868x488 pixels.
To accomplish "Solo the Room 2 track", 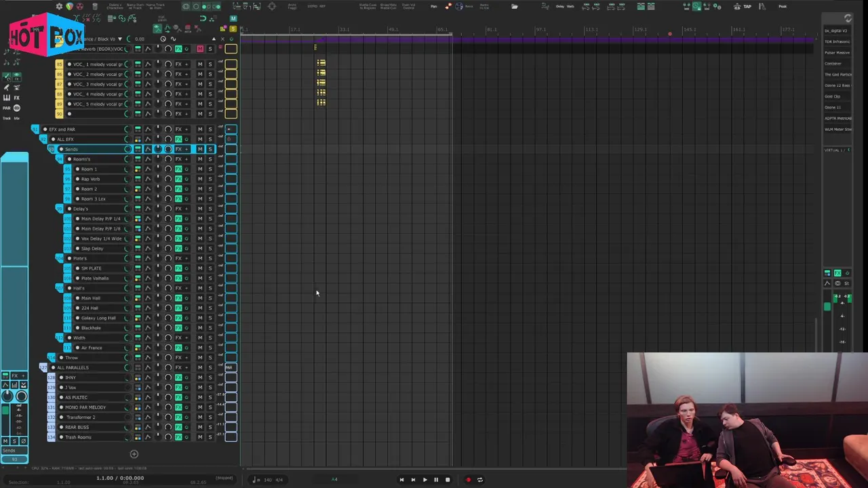I will coord(210,189).
